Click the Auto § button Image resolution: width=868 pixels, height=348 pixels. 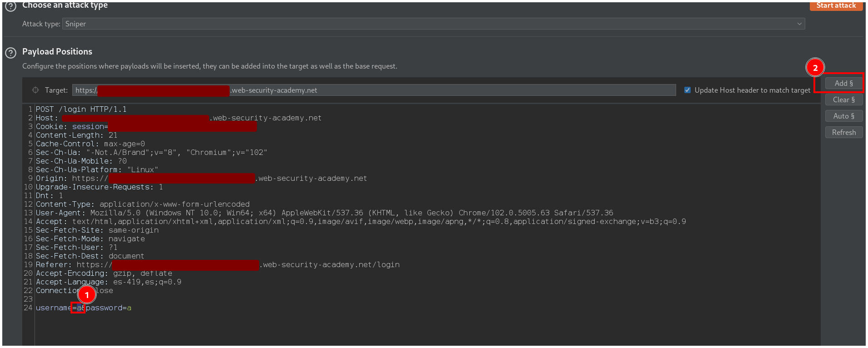pyautogui.click(x=843, y=116)
